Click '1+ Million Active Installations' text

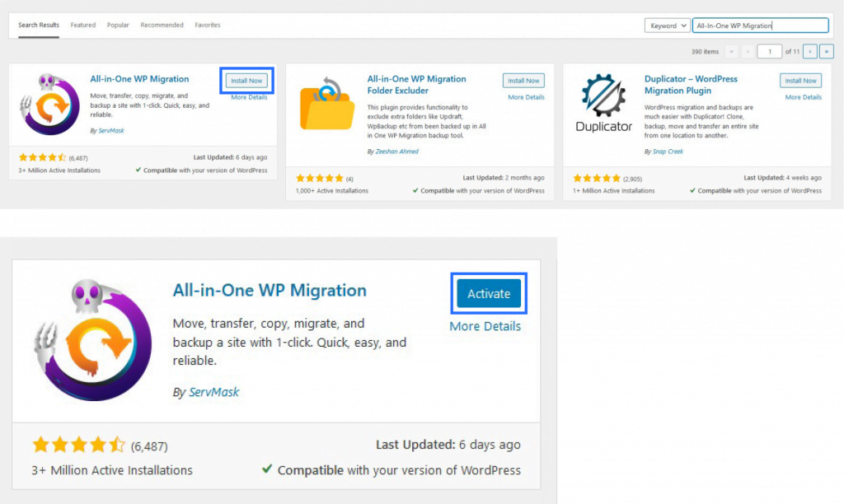(x=613, y=191)
